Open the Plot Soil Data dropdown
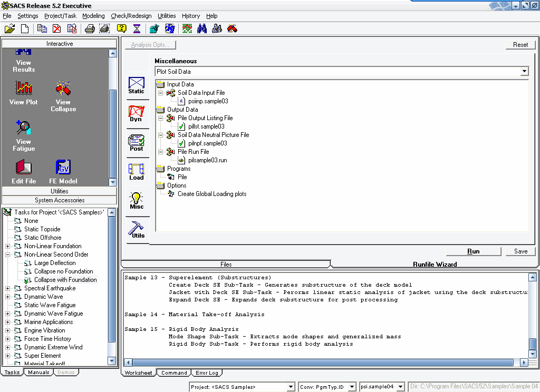The width and height of the screenshot is (540, 392). point(524,71)
